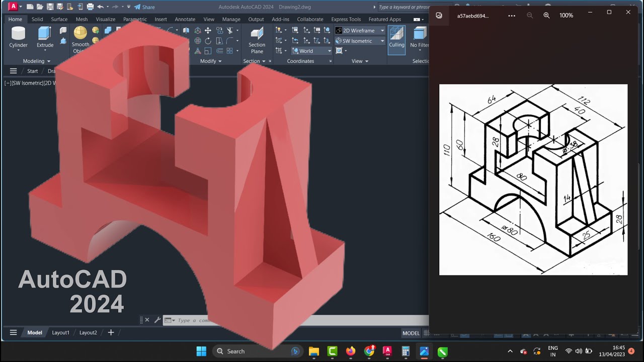
Task: Switch to the Layout1 tab
Action: [60, 332]
